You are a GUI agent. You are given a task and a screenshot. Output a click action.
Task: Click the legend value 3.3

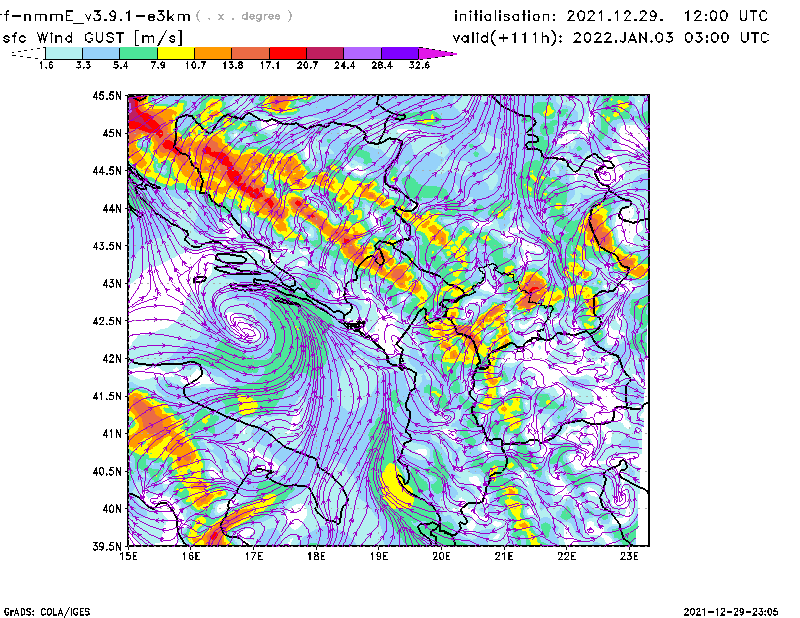point(83,65)
